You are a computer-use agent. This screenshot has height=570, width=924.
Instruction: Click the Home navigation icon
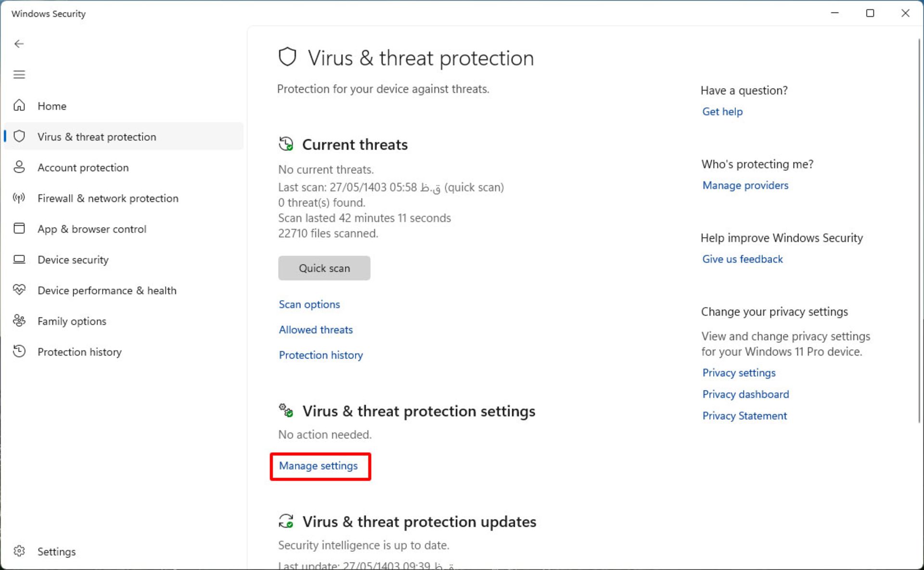pos(19,105)
